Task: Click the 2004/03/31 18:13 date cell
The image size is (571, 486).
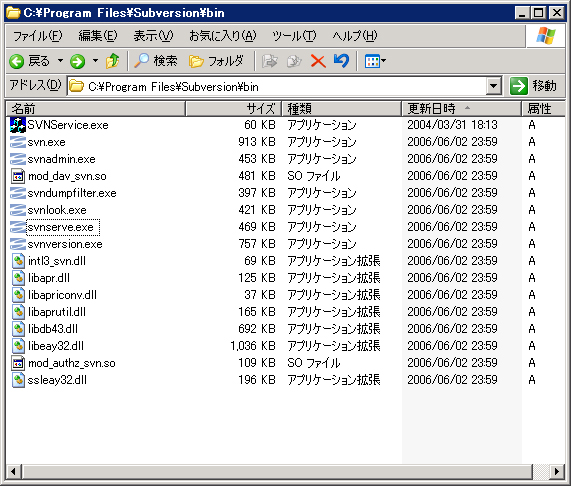Action: 452,125
